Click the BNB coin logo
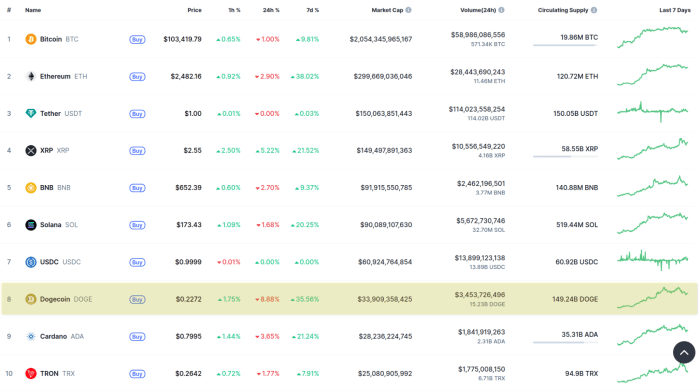The height and width of the screenshot is (391, 700). (31, 187)
